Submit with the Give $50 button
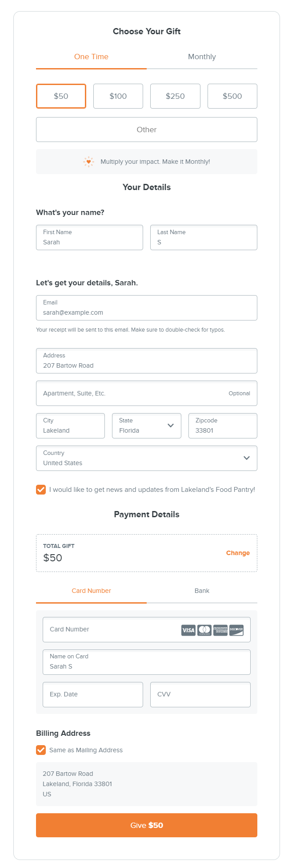This screenshot has width=292, height=868. pos(147,825)
